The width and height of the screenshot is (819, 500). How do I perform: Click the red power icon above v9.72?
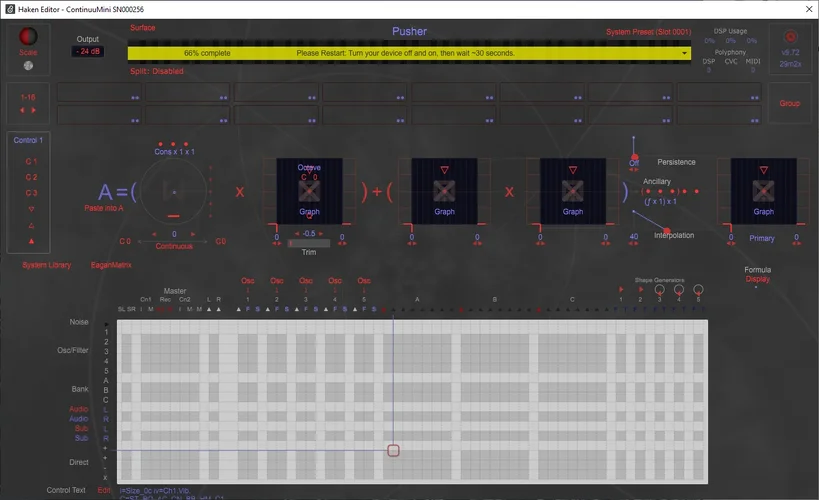[790, 37]
